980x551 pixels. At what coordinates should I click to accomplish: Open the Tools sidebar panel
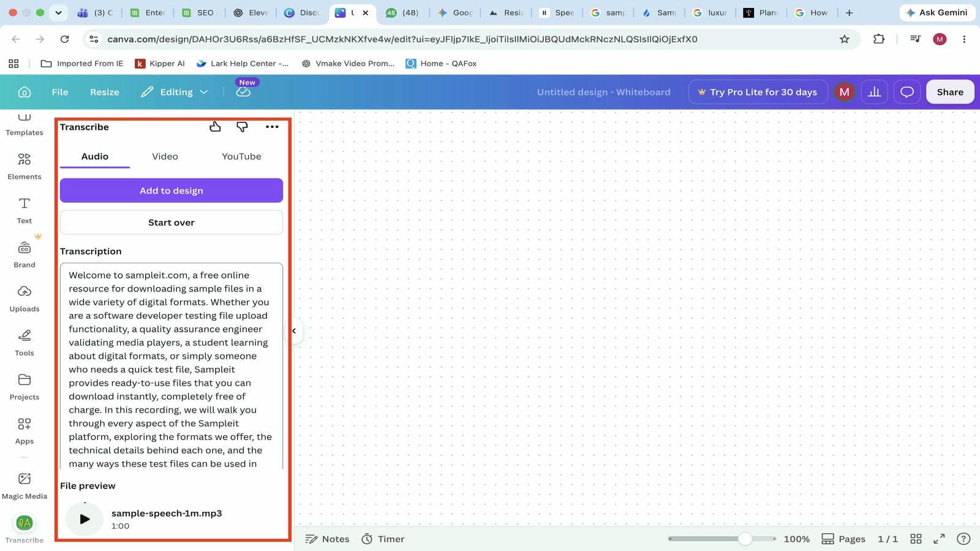24,342
